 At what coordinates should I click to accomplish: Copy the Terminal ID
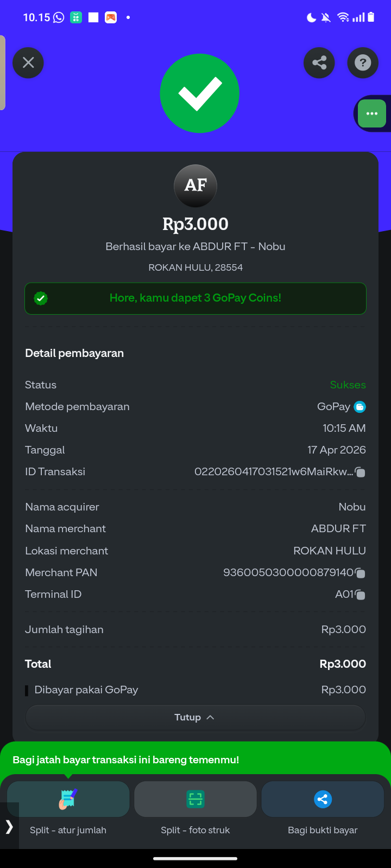pos(361,595)
